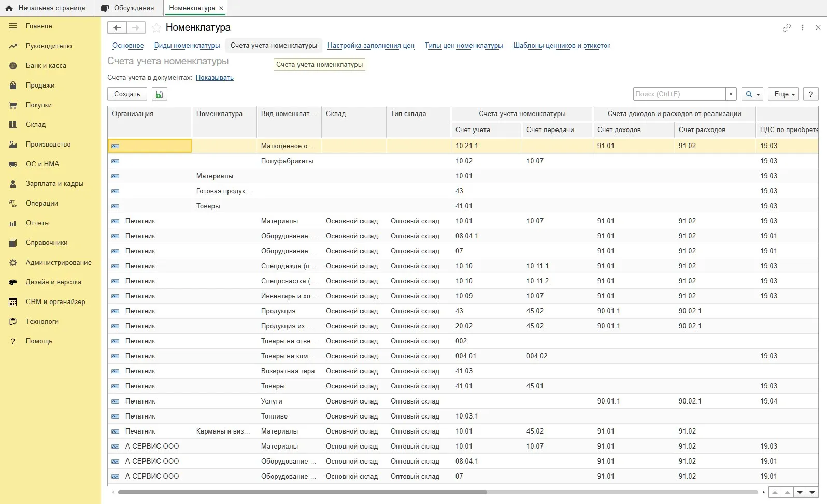The width and height of the screenshot is (827, 504).
Task: Click the back navigation arrow
Action: click(117, 27)
